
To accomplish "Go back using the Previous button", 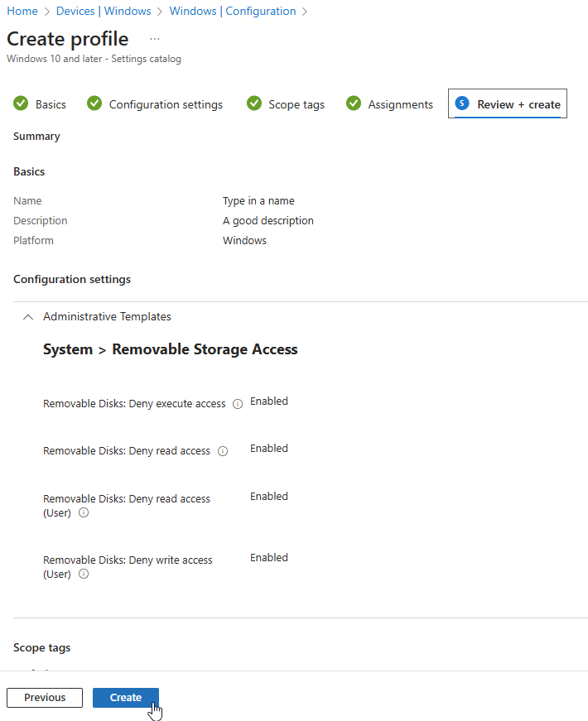I will coord(44,697).
